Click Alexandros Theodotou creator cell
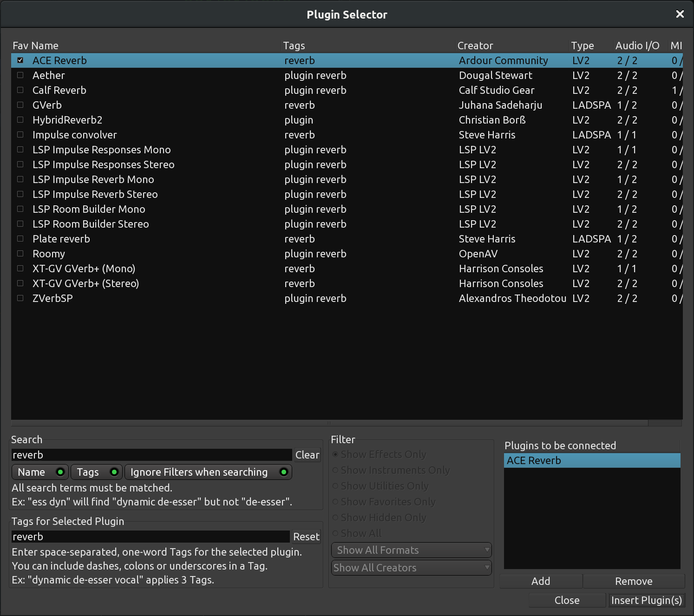Viewport: 694px width, 616px height. click(x=512, y=298)
